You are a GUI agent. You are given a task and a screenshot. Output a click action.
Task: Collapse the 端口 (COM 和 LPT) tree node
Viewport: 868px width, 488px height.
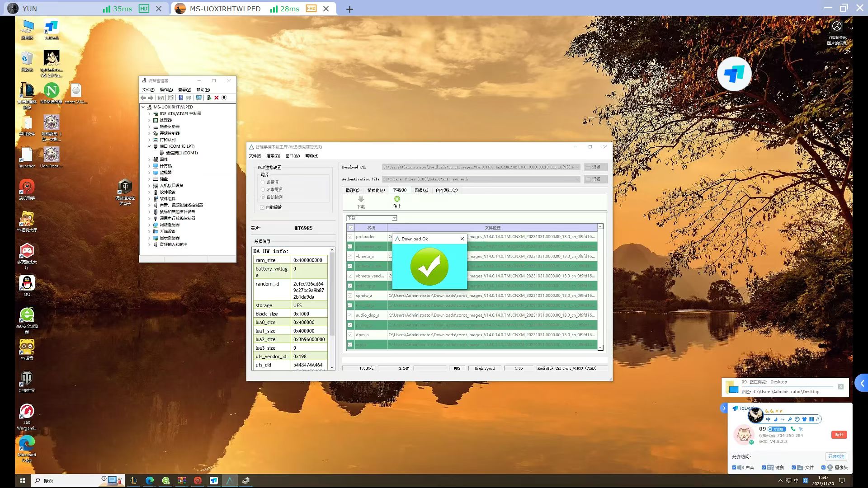[149, 146]
